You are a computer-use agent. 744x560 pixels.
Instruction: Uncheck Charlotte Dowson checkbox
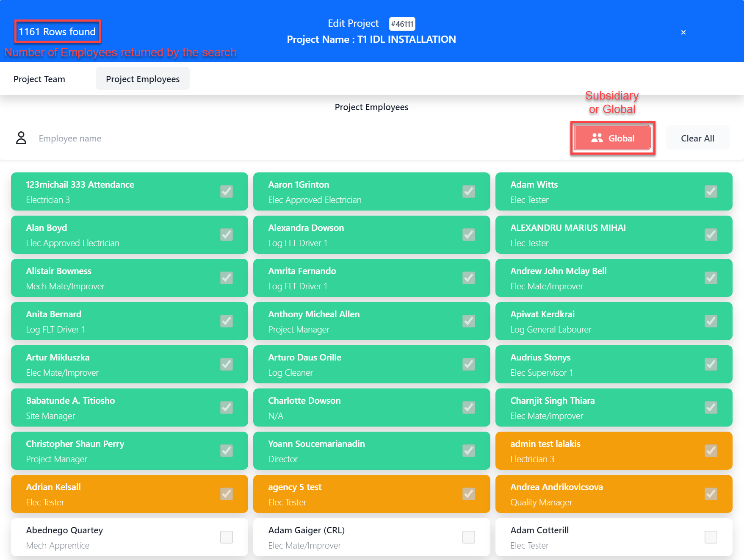click(x=469, y=408)
